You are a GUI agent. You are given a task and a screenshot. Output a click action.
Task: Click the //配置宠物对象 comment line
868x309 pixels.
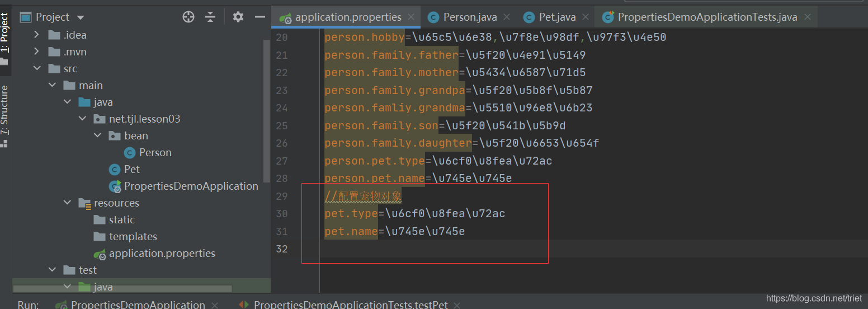tap(363, 196)
